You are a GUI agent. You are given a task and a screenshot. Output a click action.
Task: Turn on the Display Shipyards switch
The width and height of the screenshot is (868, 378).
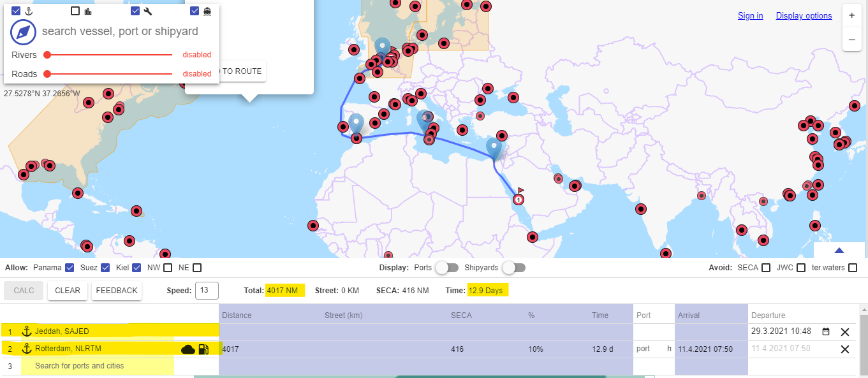(x=514, y=268)
